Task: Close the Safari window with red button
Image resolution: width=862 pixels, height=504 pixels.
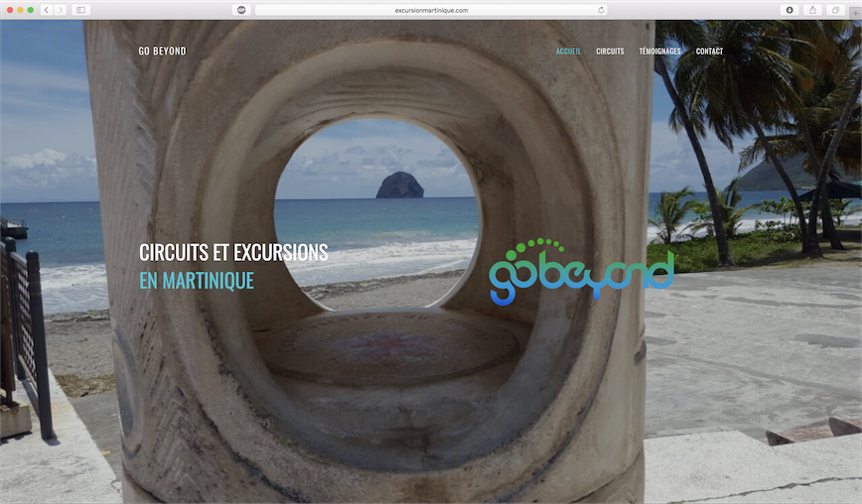Action: [x=10, y=10]
